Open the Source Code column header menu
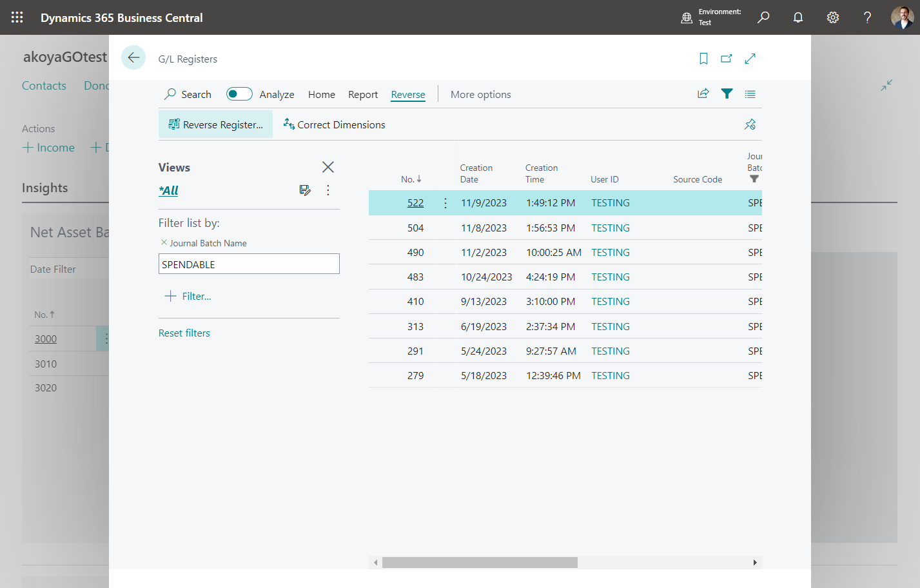920x588 pixels. click(x=698, y=179)
